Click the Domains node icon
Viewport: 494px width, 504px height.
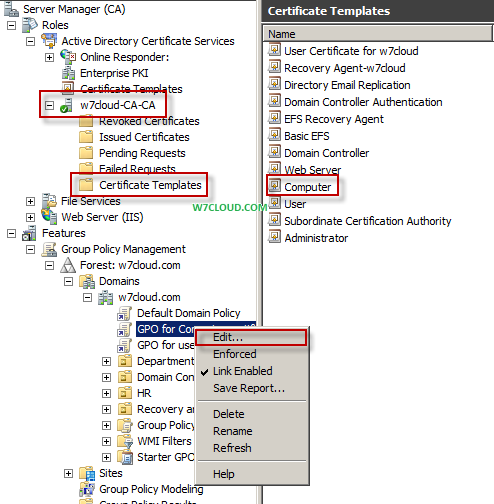(x=87, y=281)
